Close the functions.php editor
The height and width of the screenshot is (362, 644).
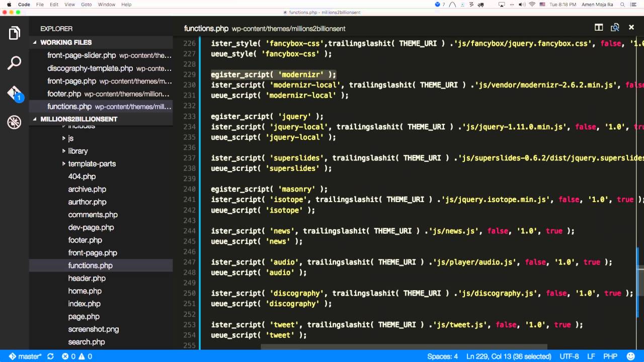(x=631, y=28)
